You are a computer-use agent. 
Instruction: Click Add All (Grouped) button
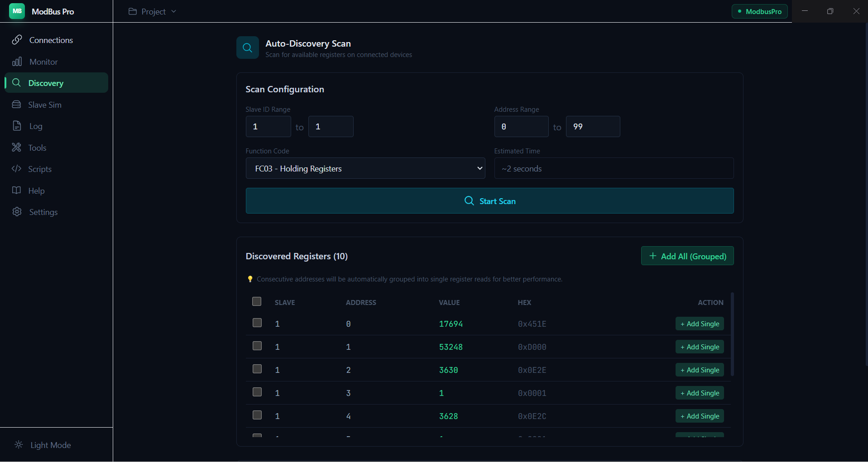(x=687, y=256)
